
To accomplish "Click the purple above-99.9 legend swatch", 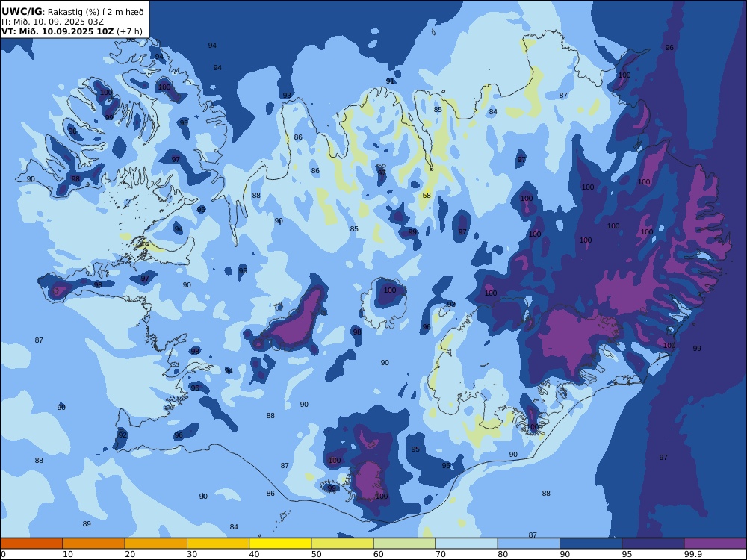I will pos(715,544).
